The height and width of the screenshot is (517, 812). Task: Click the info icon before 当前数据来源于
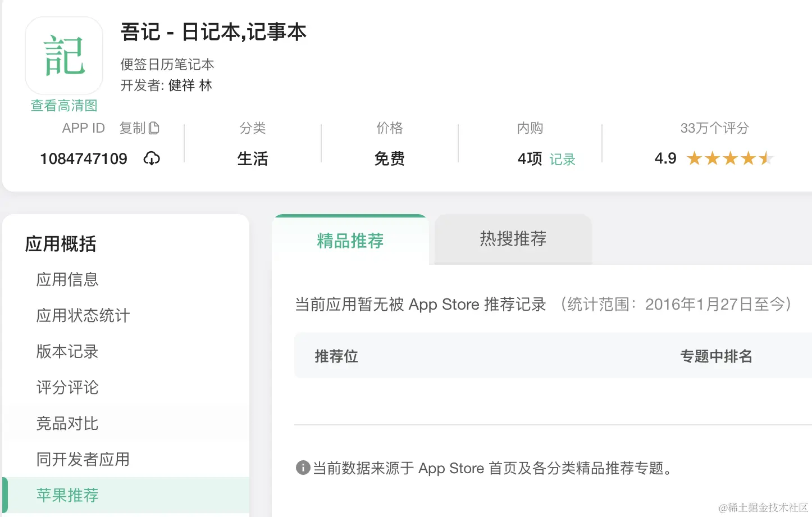click(303, 468)
